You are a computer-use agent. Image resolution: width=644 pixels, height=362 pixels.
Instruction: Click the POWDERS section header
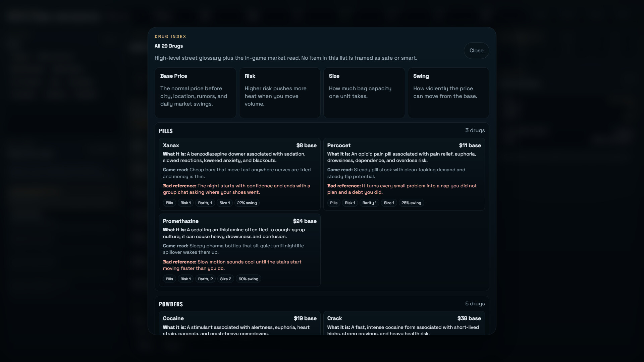tap(171, 304)
